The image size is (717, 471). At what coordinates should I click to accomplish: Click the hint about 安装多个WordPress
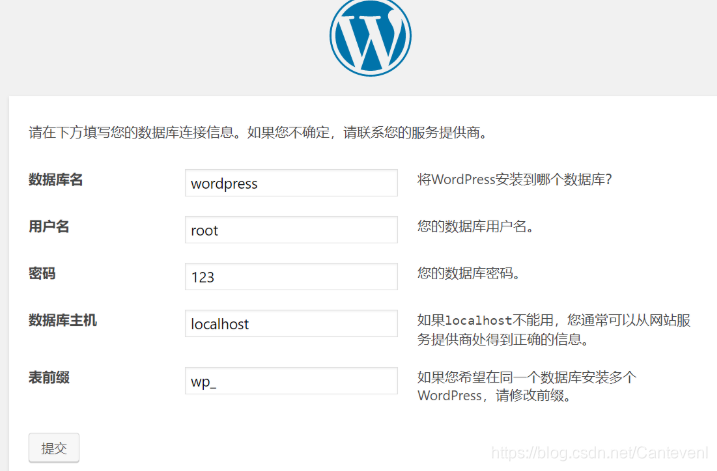point(527,386)
